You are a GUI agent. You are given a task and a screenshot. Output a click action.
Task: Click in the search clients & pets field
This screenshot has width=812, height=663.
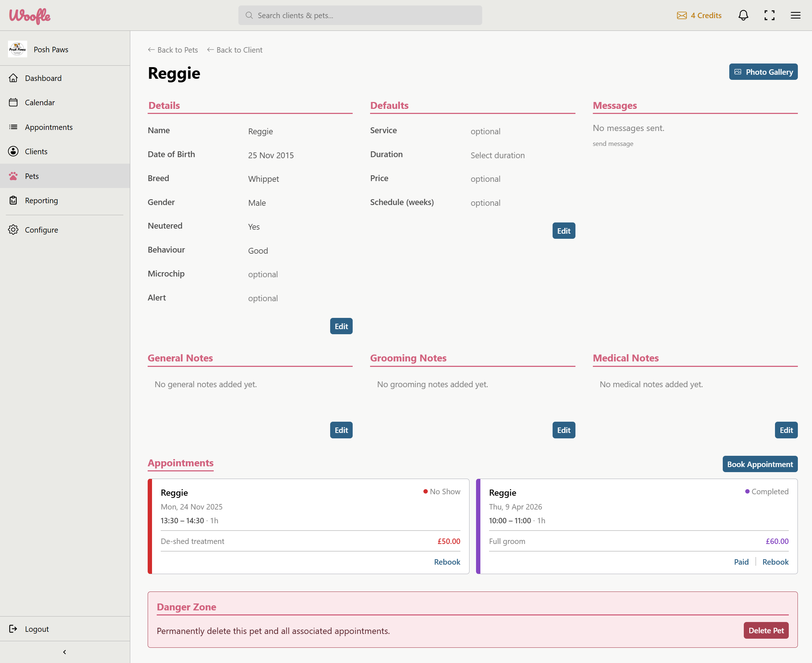click(360, 15)
